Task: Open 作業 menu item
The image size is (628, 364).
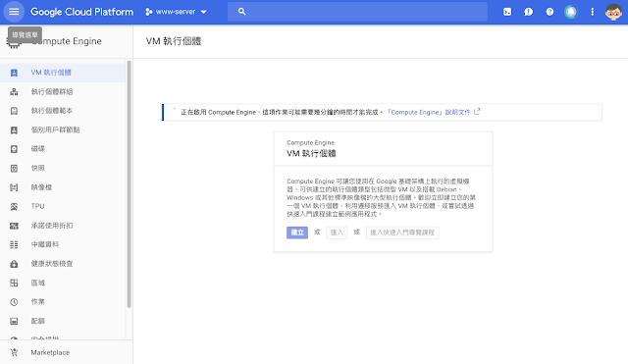Action: (x=63, y=302)
